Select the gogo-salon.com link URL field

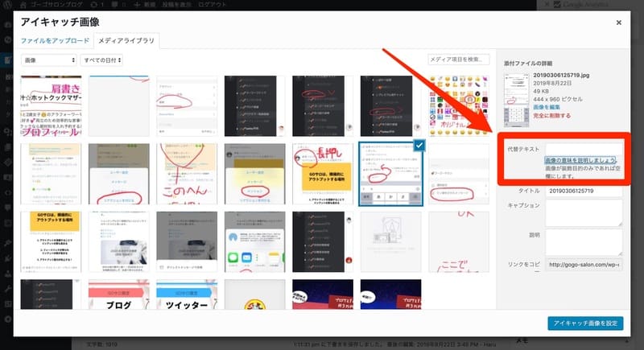pyautogui.click(x=583, y=263)
